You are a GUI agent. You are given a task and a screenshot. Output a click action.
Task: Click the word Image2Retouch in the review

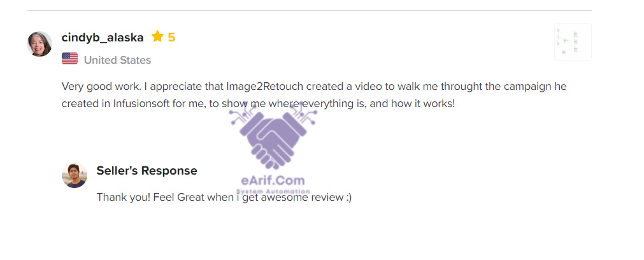[x=265, y=87]
